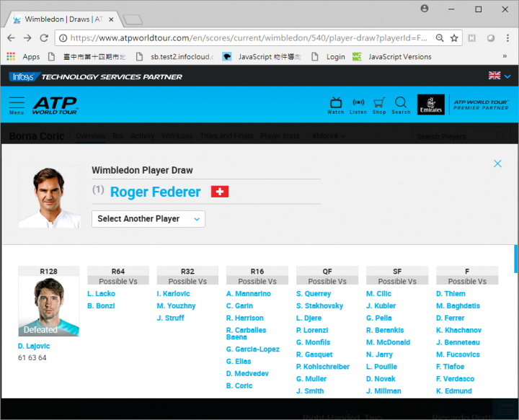
Task: Open D. Lajovic player link
Action: (34, 346)
